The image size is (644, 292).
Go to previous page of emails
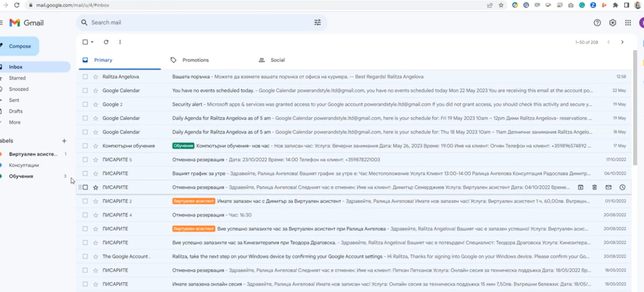coord(608,42)
